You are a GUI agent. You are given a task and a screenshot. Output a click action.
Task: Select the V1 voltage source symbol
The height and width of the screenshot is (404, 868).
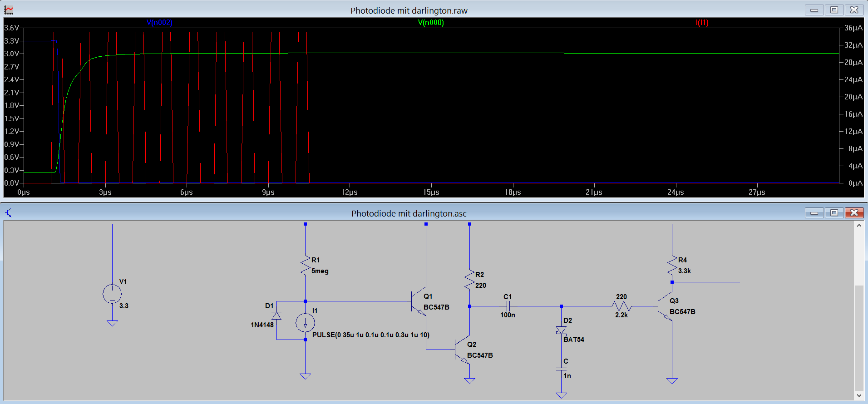[x=112, y=294]
